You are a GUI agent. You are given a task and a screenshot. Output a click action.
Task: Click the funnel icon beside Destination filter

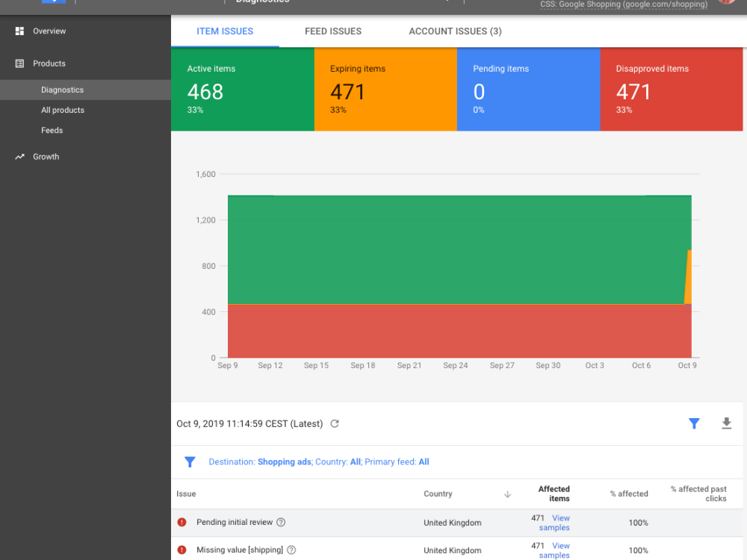190,462
